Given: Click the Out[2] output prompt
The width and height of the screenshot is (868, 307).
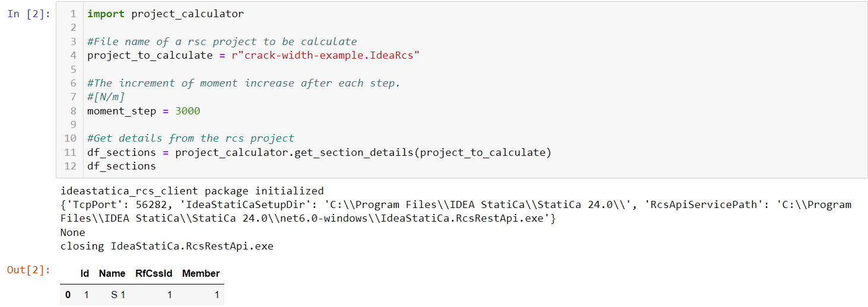Looking at the screenshot, I should click(29, 270).
